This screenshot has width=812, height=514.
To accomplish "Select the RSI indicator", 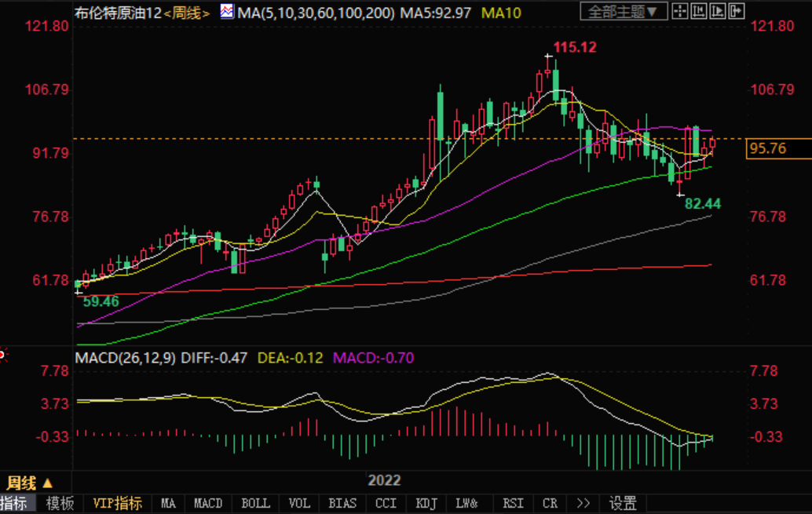I will pyautogui.click(x=513, y=504).
